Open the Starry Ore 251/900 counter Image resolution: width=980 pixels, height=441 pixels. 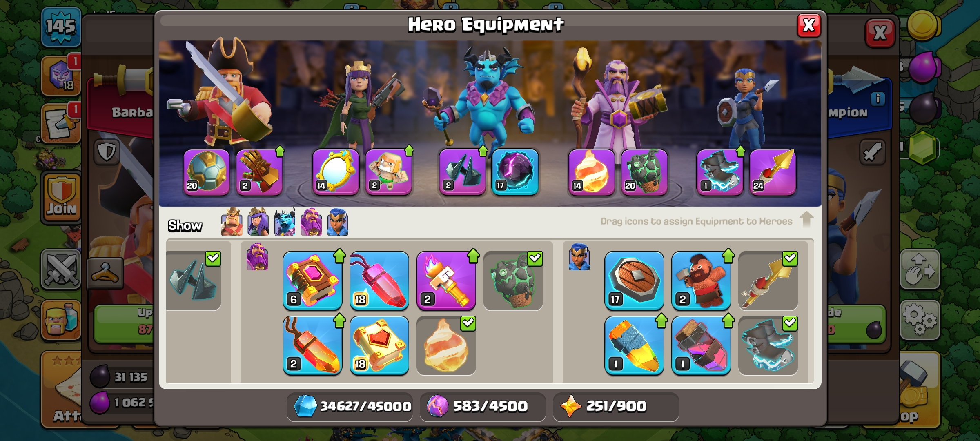coord(616,407)
